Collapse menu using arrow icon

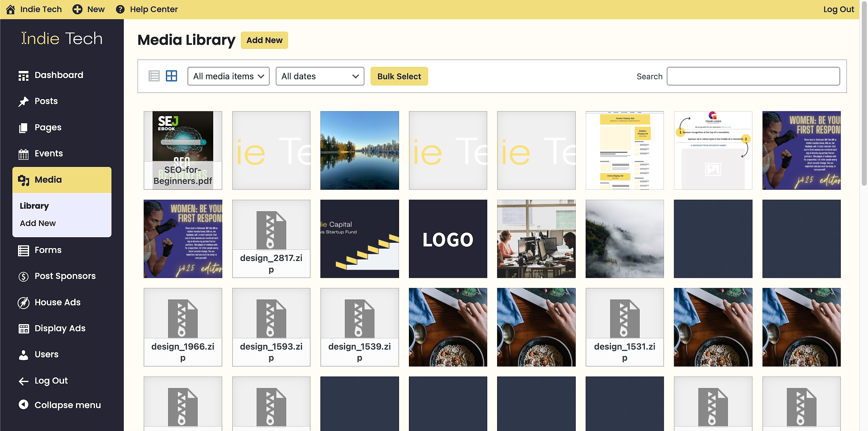pyautogui.click(x=23, y=405)
